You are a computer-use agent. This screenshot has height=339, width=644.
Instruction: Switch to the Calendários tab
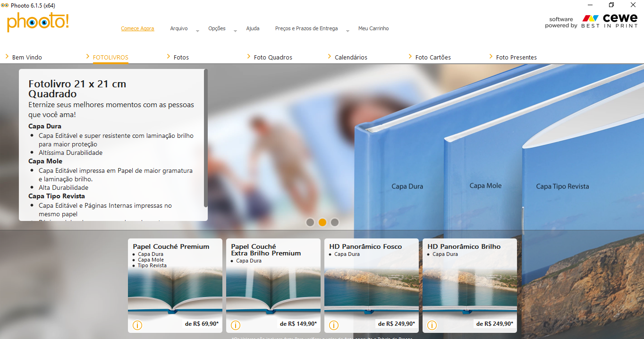(x=351, y=57)
